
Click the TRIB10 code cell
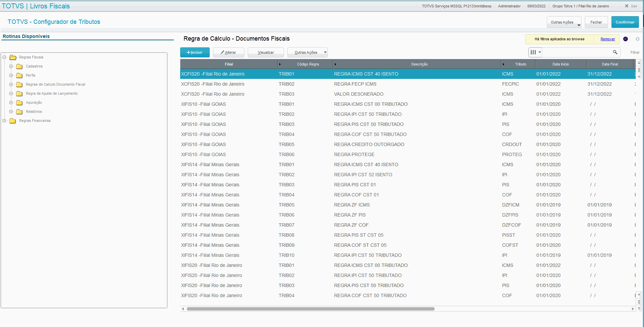[x=286, y=255]
